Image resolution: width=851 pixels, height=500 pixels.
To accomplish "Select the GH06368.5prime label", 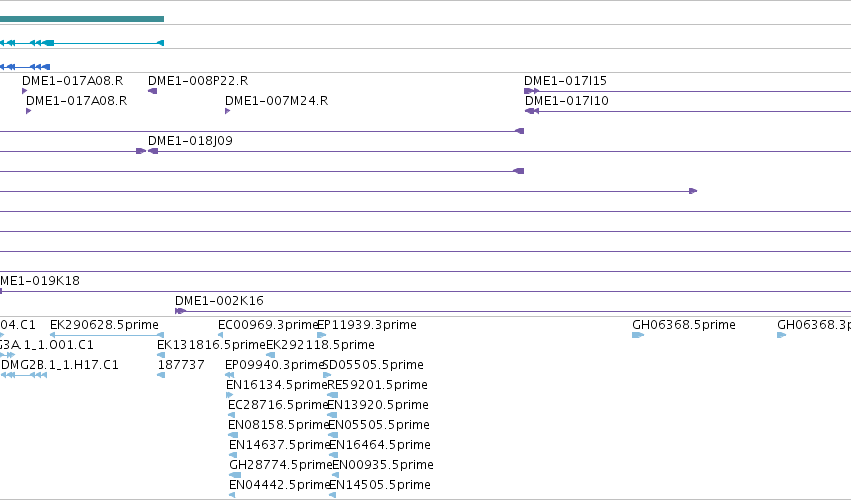I will tap(684, 325).
